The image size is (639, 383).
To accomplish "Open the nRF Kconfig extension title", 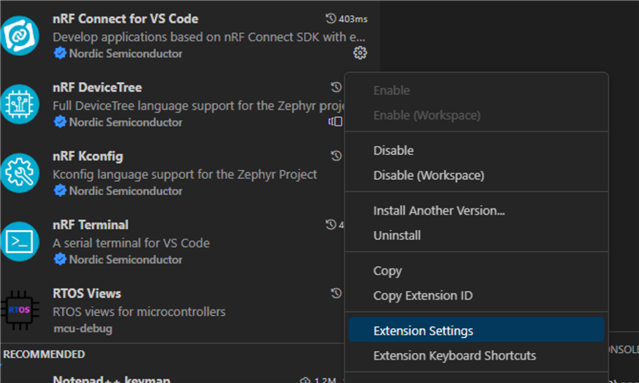I will tap(88, 156).
